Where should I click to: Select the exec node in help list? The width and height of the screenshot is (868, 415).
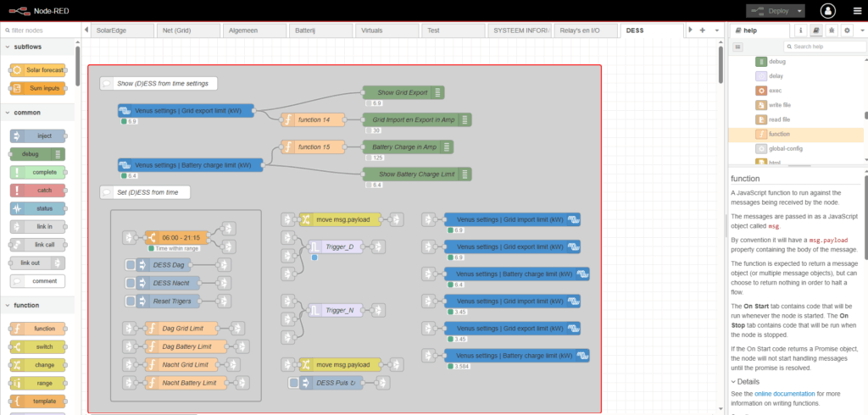[775, 91]
